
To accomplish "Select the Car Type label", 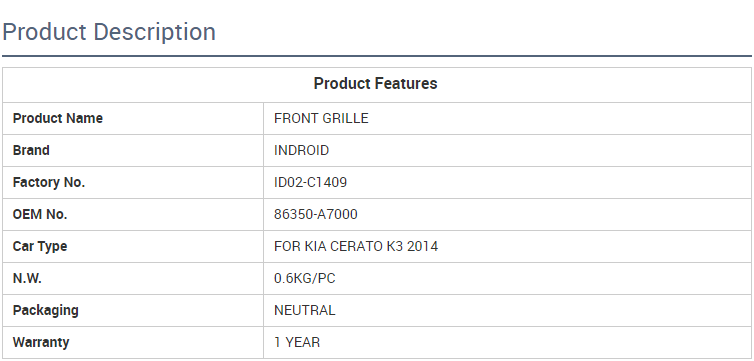I will [x=40, y=247].
